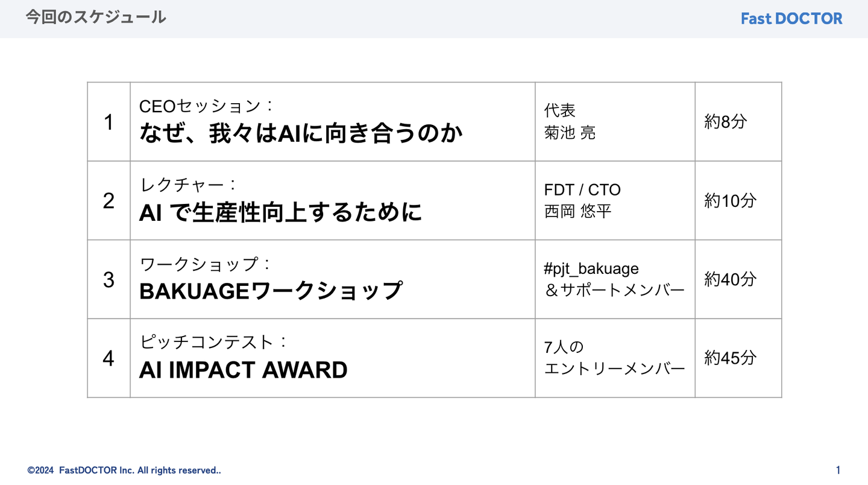Viewport: 868px width, 485px height.
Task: Click the slide page number 1
Action: pyautogui.click(x=838, y=471)
